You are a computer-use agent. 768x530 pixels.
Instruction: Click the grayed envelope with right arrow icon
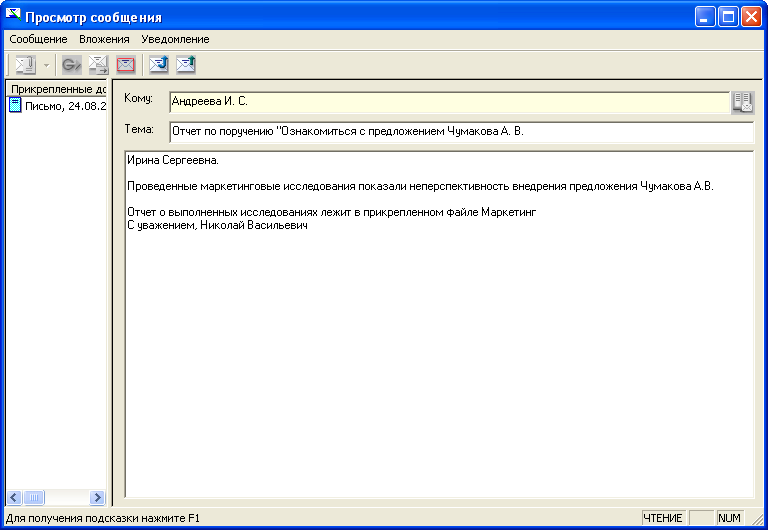click(x=98, y=65)
